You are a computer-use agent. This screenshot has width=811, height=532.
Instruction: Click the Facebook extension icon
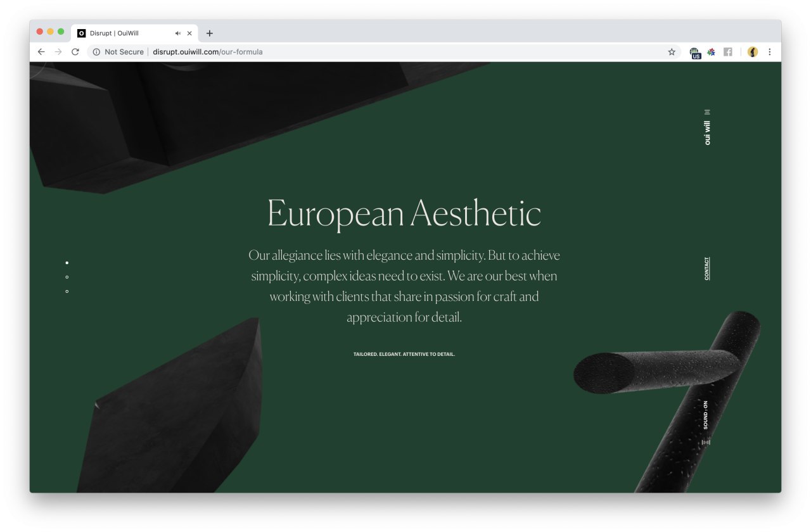click(728, 52)
